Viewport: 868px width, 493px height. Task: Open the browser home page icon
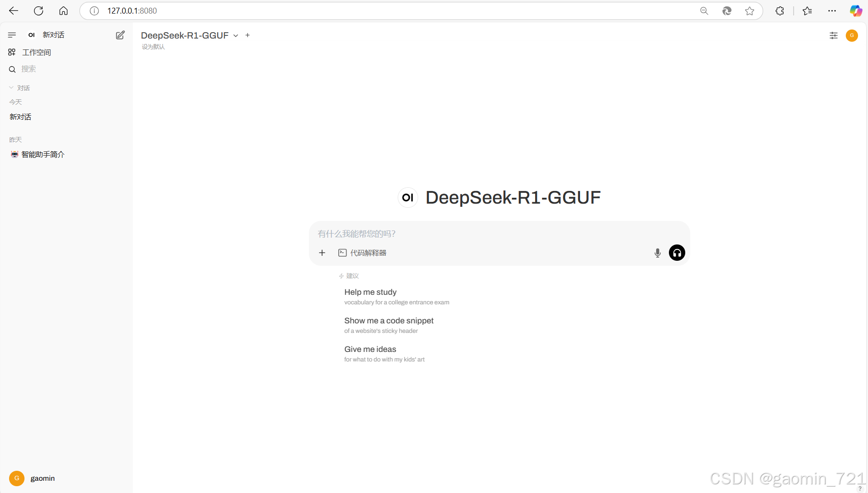[63, 11]
